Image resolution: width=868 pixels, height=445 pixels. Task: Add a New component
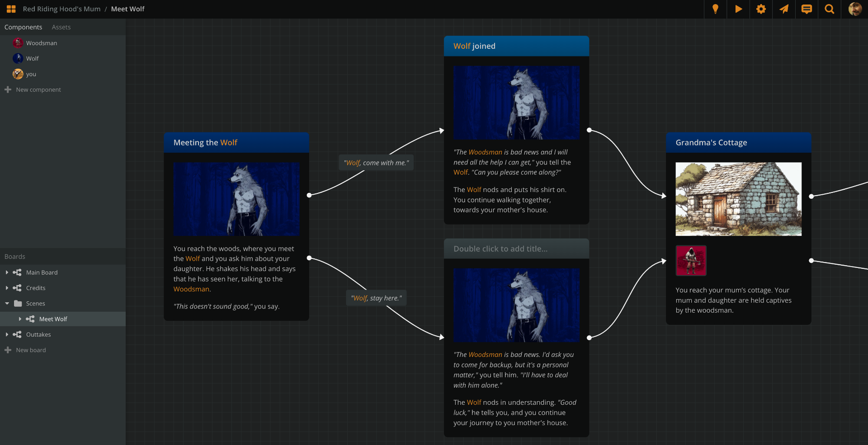[x=38, y=90]
